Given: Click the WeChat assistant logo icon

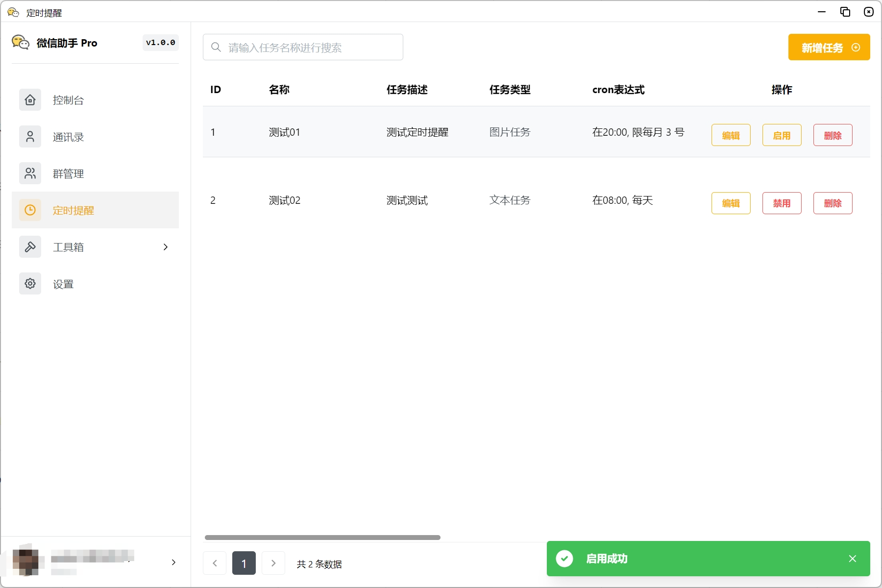Looking at the screenshot, I should 21,43.
